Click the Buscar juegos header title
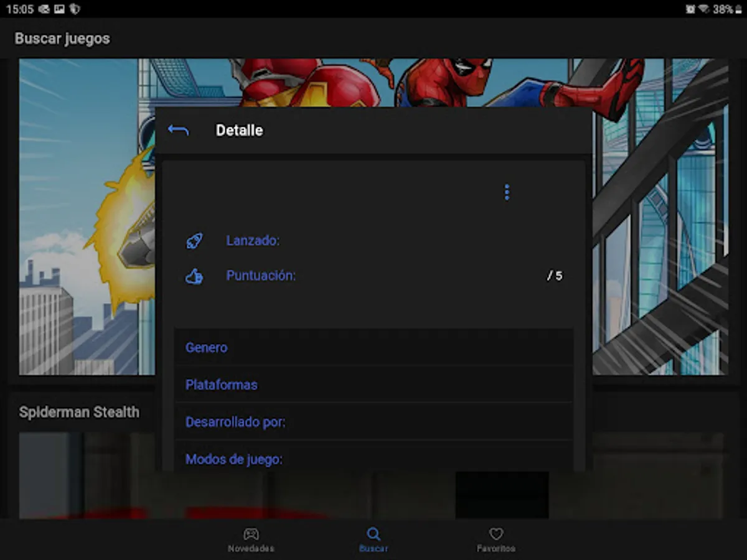 pos(62,39)
